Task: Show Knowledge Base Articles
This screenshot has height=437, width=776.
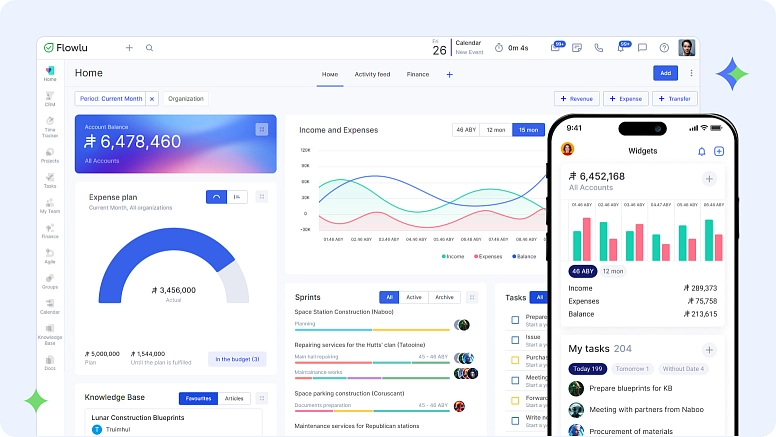Action: click(234, 398)
